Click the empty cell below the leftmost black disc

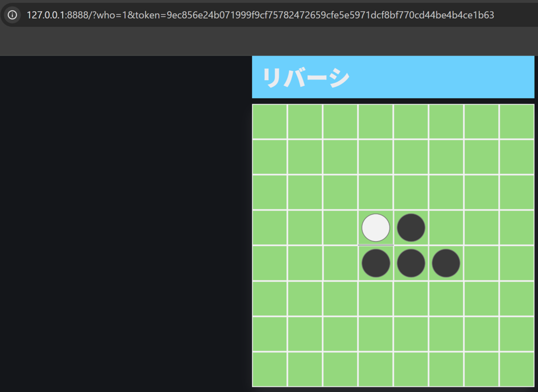pos(376,298)
